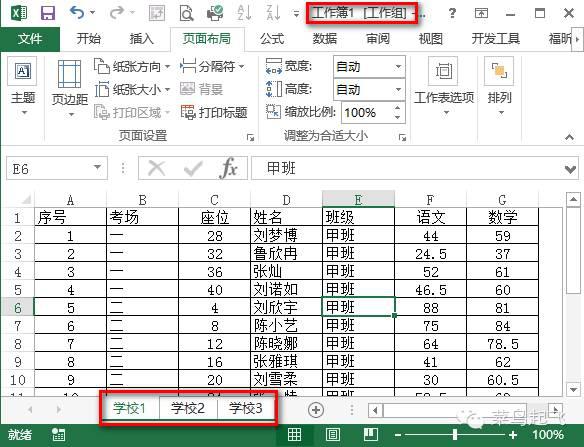Open the 页边距 margins button

70,88
